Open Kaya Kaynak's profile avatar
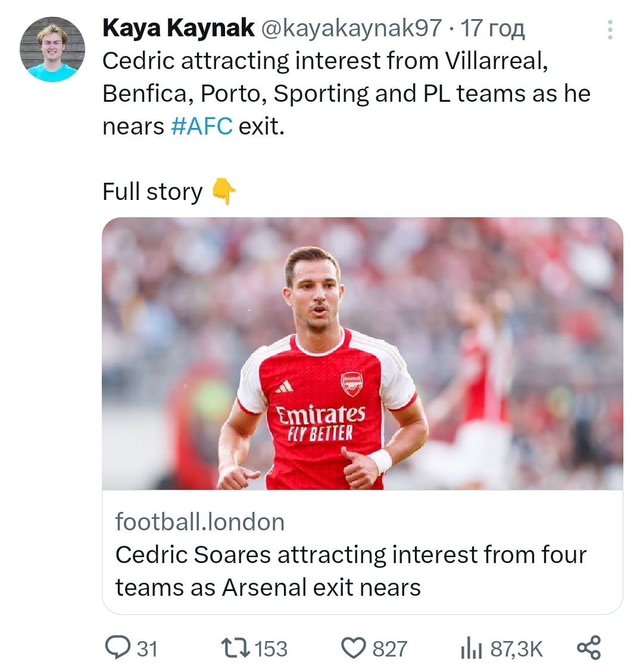643x672 pixels. tap(52, 49)
